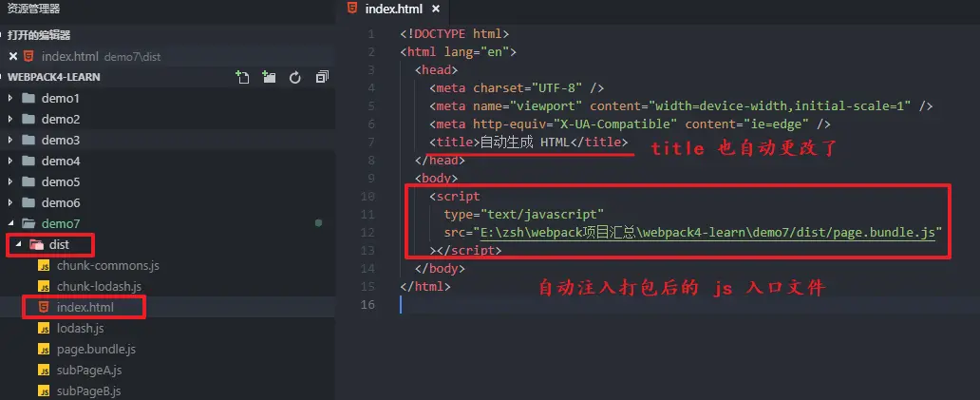The height and width of the screenshot is (400, 980).
Task: Select the demo6 folder icon
Action: [28, 202]
